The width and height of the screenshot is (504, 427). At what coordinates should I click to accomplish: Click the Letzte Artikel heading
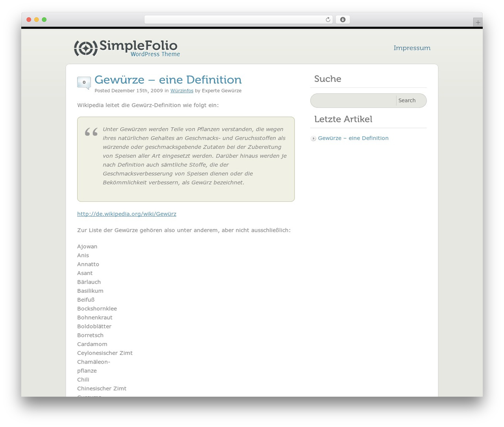(343, 119)
